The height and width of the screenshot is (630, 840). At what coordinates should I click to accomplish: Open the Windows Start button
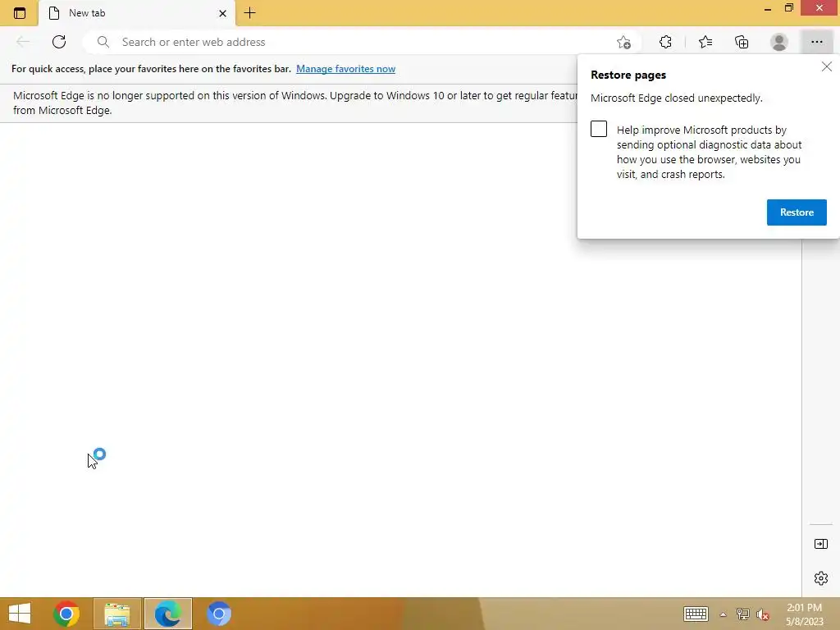coord(20,614)
